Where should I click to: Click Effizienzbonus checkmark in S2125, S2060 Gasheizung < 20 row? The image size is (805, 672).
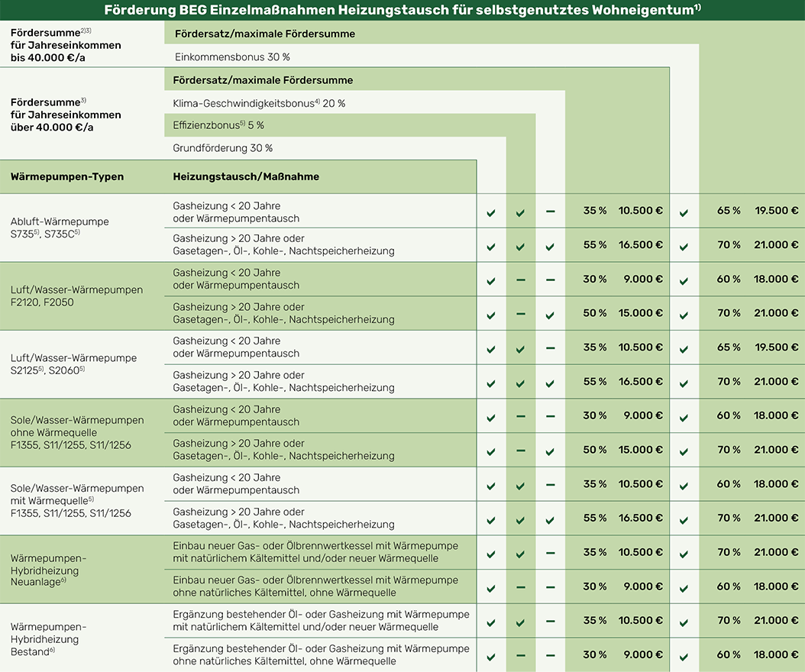(x=520, y=350)
